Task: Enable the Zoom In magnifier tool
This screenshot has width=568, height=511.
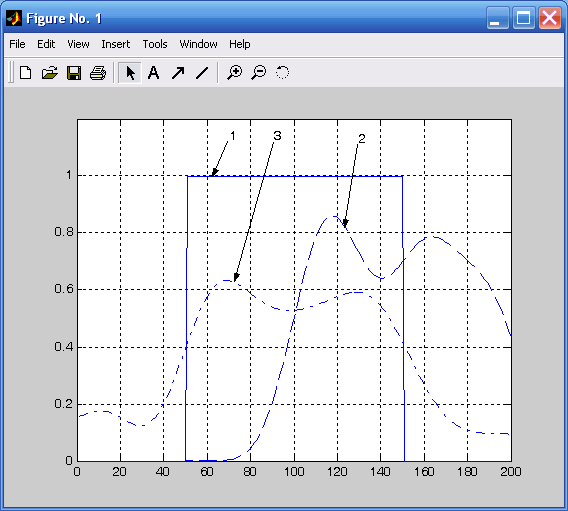Action: (x=235, y=73)
